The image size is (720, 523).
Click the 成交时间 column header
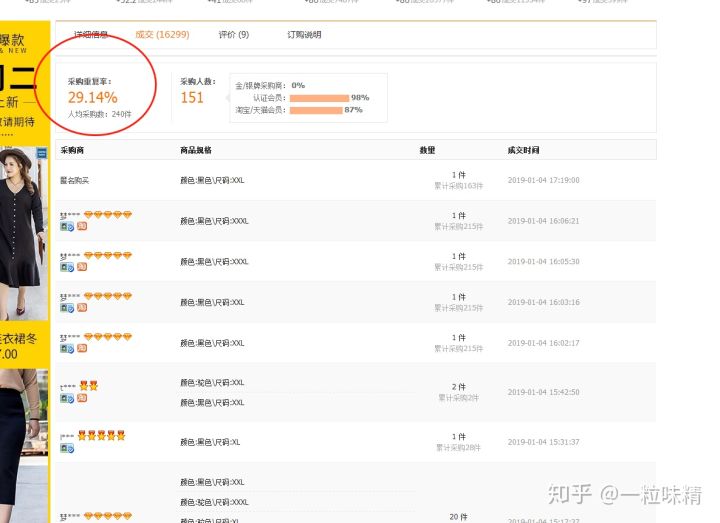(x=523, y=150)
